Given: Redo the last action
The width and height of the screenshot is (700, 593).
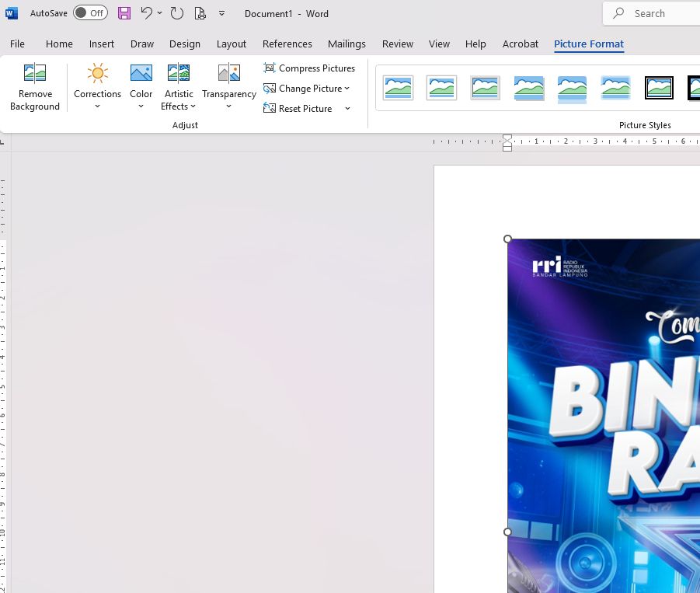Looking at the screenshot, I should 177,13.
